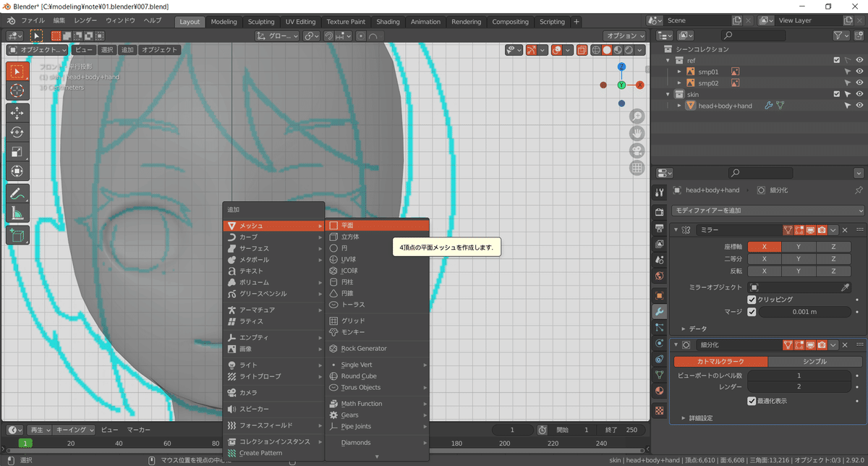Click the 選択 viewport header button

pyautogui.click(x=106, y=50)
